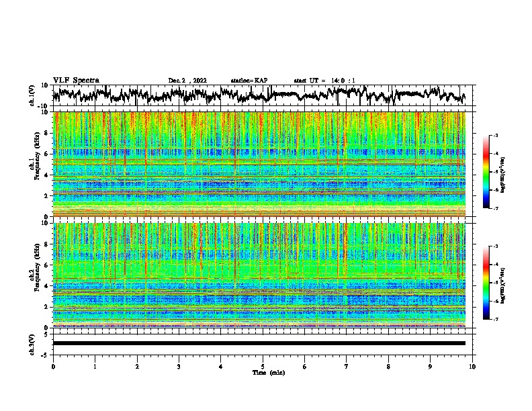
Task: Click the 'station=KAP' label
Action: tap(249, 81)
